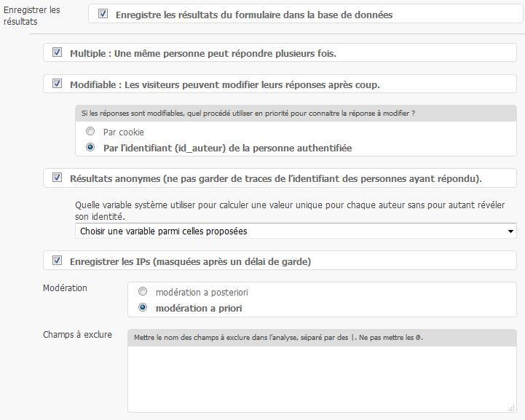The width and height of the screenshot is (525, 420).
Task: Choose the 'Par l'identifiant (id_auteur)' radio option
Action: [90, 148]
